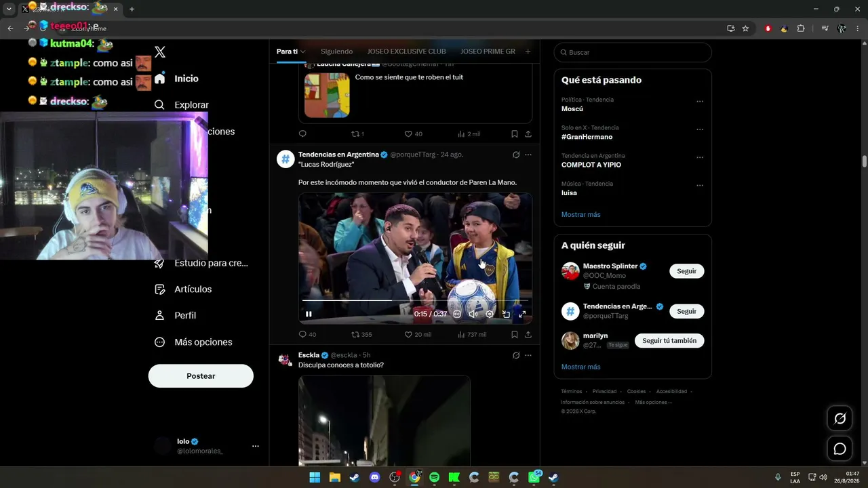The height and width of the screenshot is (488, 868).
Task: Reply to the Laucha Callejera post
Action: [x=302, y=134]
